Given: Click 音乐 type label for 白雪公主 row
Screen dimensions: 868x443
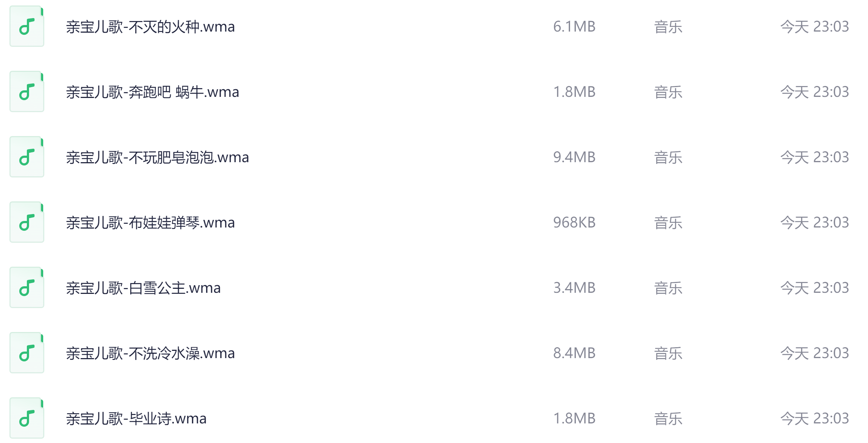Looking at the screenshot, I should click(668, 288).
